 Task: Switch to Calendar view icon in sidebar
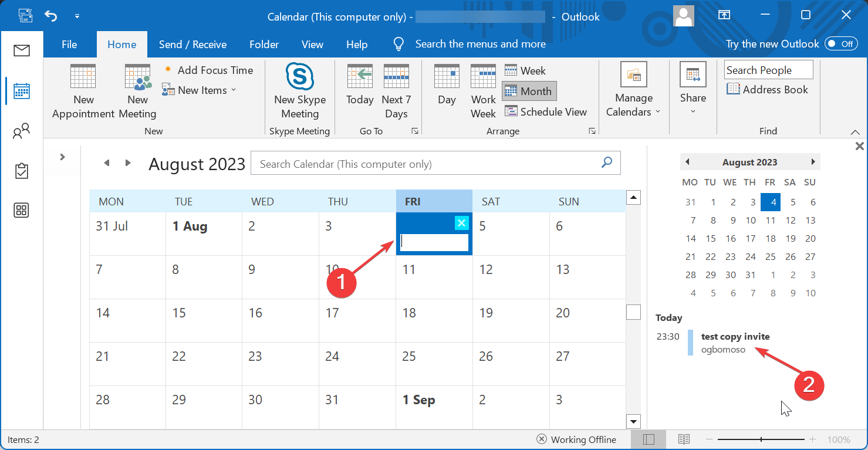[x=22, y=91]
